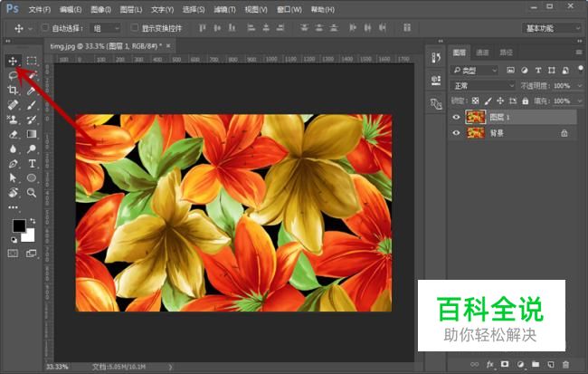Enable the 显示变换控件 checkbox

pyautogui.click(x=133, y=28)
